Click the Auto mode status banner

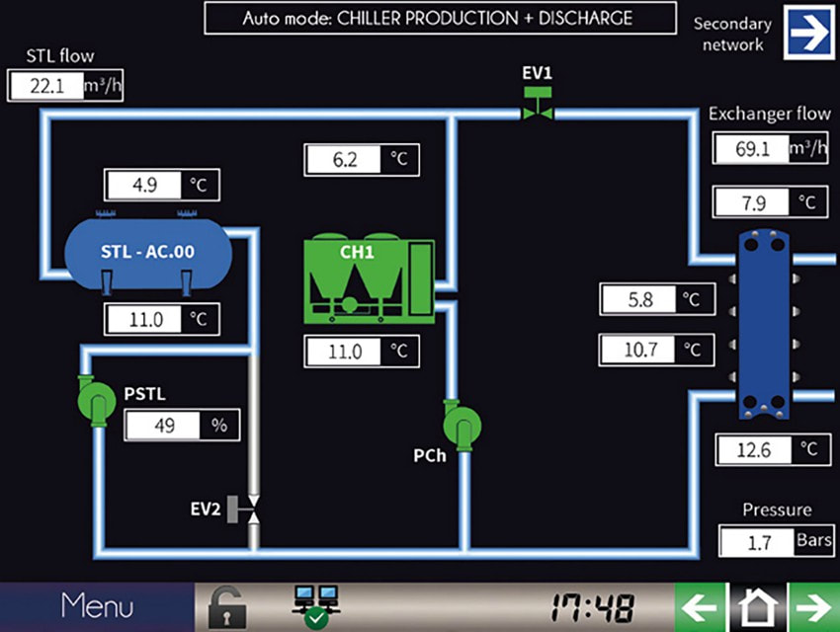tap(441, 18)
